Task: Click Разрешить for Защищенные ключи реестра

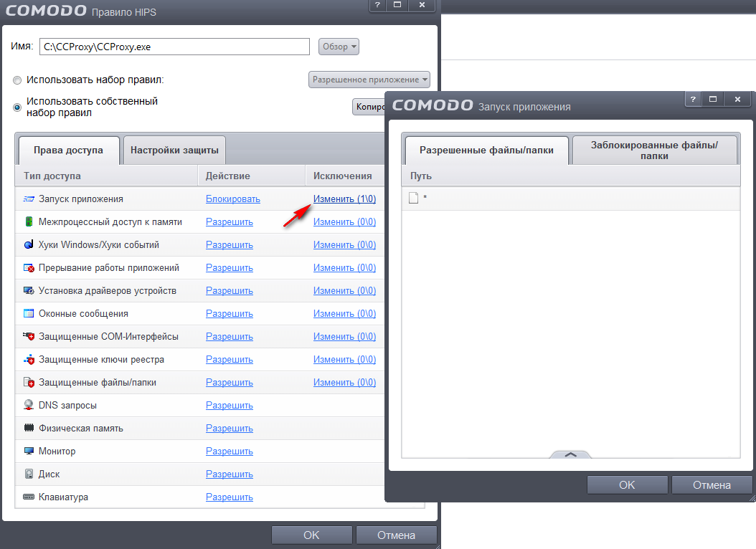Action: (x=230, y=360)
